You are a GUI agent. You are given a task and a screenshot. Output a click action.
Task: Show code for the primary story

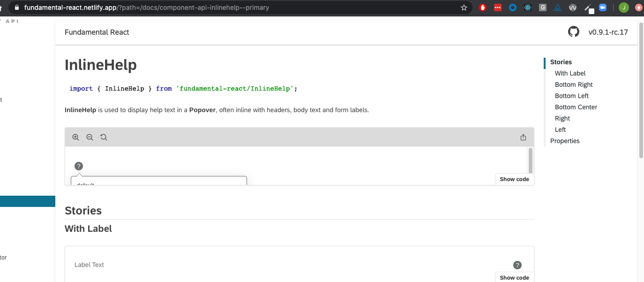pos(514,179)
